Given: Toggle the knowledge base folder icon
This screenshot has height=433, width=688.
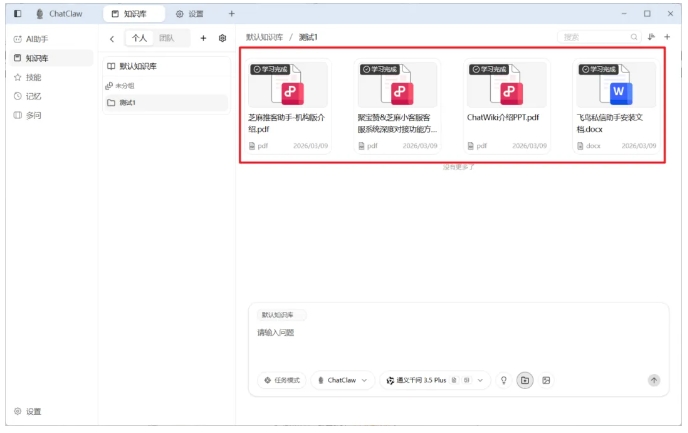Looking at the screenshot, I should pos(525,380).
